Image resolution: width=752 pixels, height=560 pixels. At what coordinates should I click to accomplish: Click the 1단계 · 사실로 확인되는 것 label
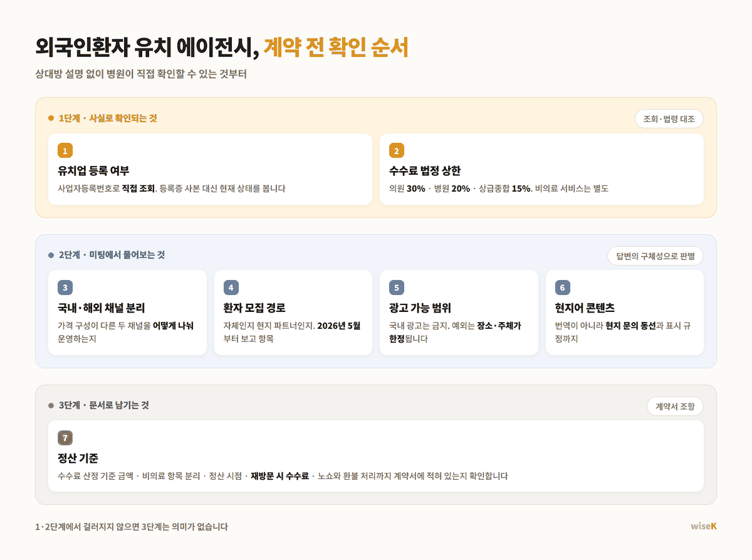108,118
